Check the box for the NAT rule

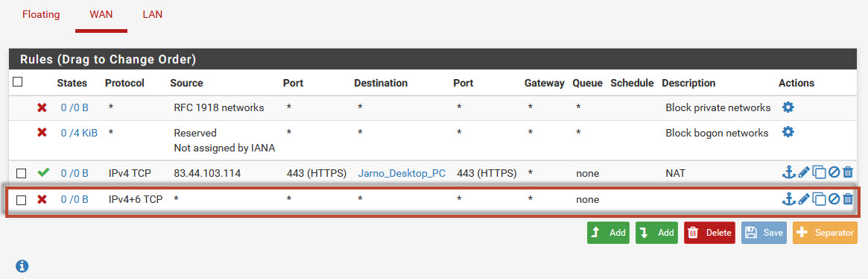(21, 174)
